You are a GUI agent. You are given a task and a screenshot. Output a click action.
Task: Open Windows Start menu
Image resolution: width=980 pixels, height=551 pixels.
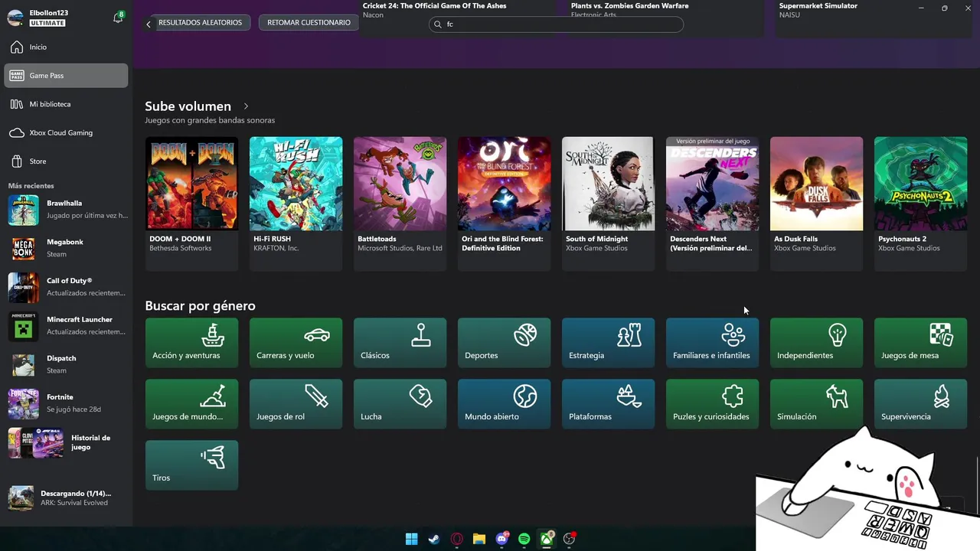click(x=411, y=539)
